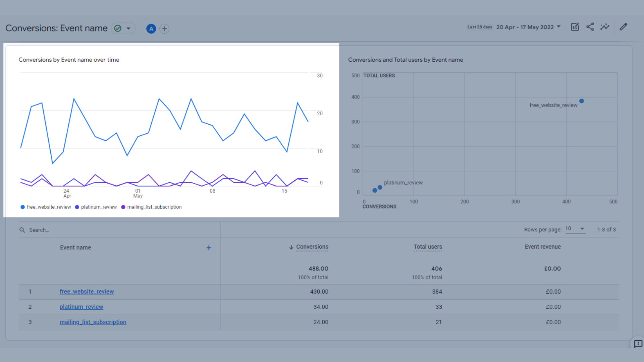Image resolution: width=644 pixels, height=362 pixels.
Task: Click the 33 total users cell
Action: pyautogui.click(x=439, y=307)
